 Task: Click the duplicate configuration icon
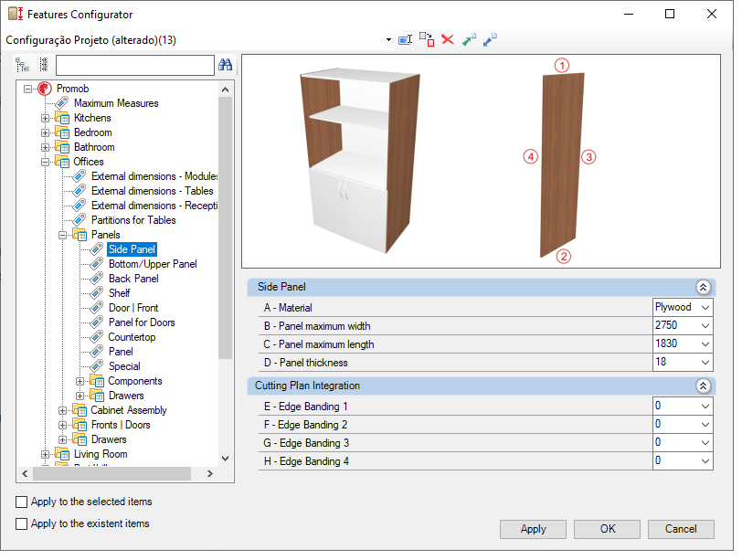pos(427,39)
